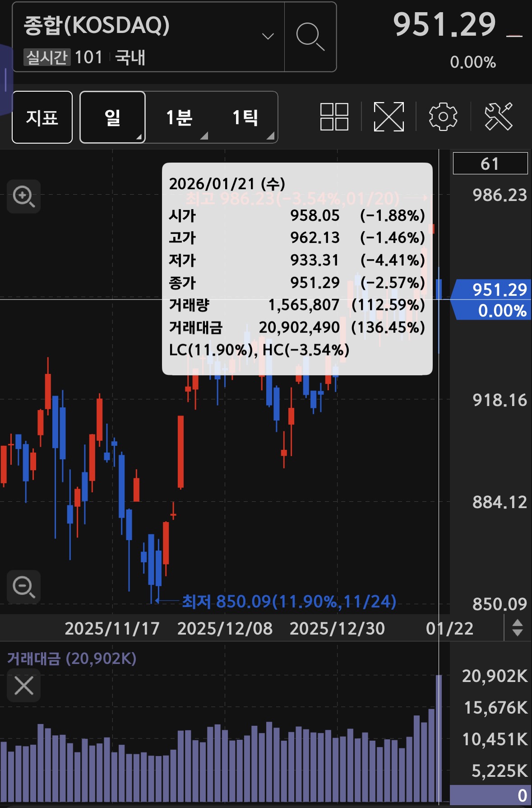532x808 pixels.
Task: Click the 2025/12/08 date axis label
Action: [225, 628]
